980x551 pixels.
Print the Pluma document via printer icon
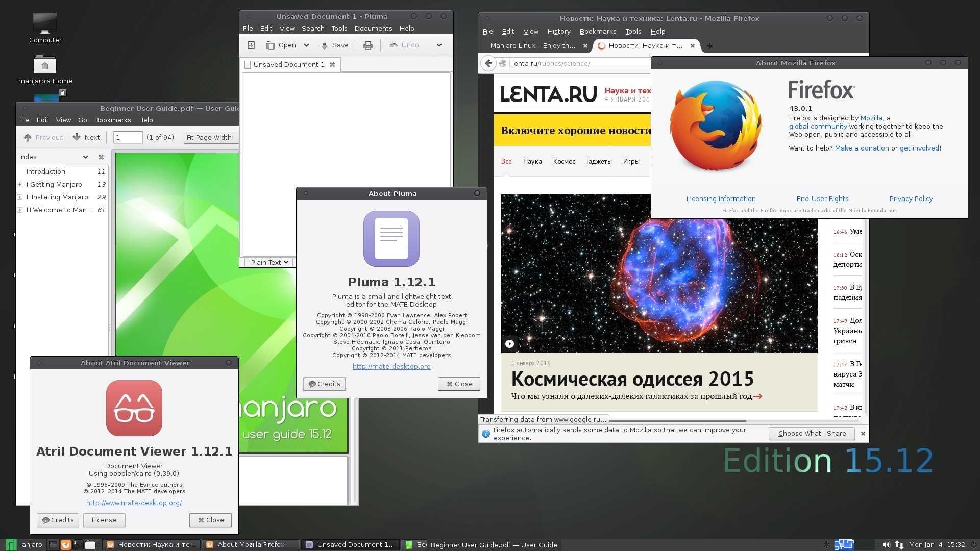[367, 45]
